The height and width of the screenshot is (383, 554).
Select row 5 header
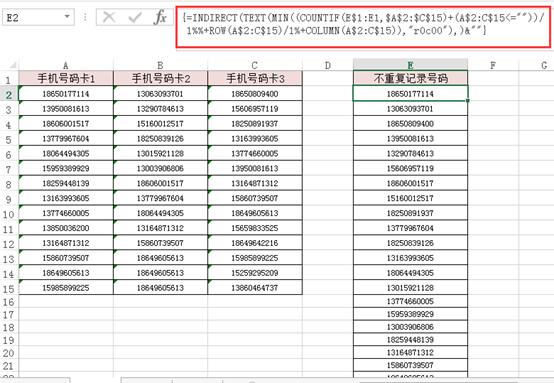tap(8, 139)
